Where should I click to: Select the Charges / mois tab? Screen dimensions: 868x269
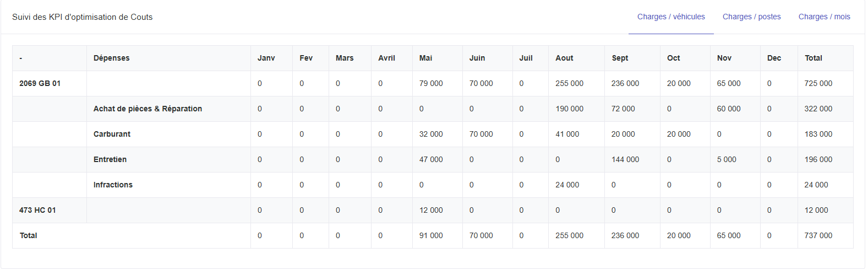tap(824, 17)
